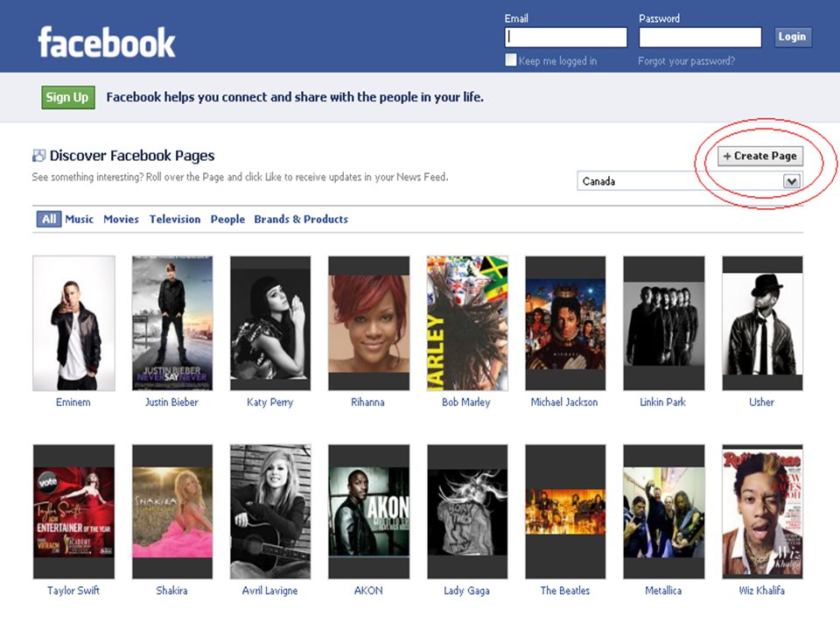Click the facebook logo
840x630 pixels.
pos(107,42)
